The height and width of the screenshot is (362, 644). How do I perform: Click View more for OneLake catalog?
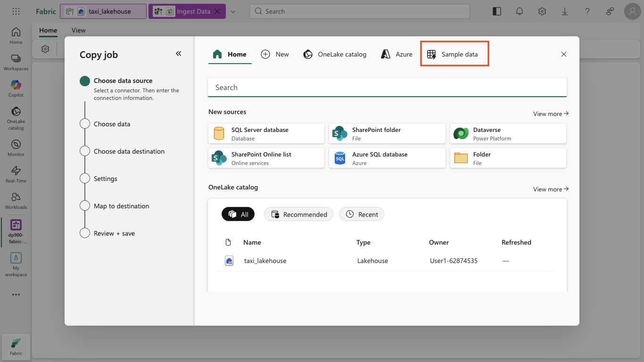click(551, 189)
